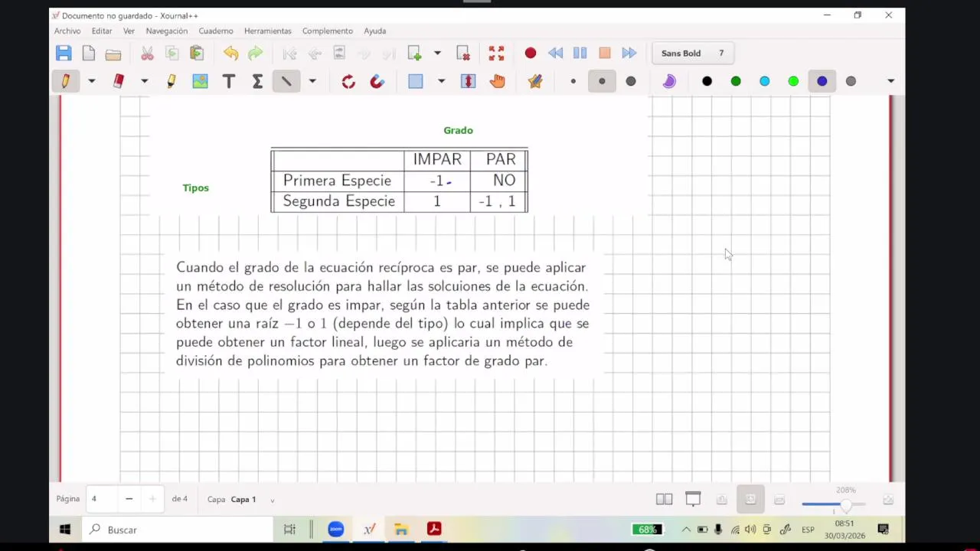Open the Sans Bold font selector
Screen dimensions: 980x551
point(693,54)
